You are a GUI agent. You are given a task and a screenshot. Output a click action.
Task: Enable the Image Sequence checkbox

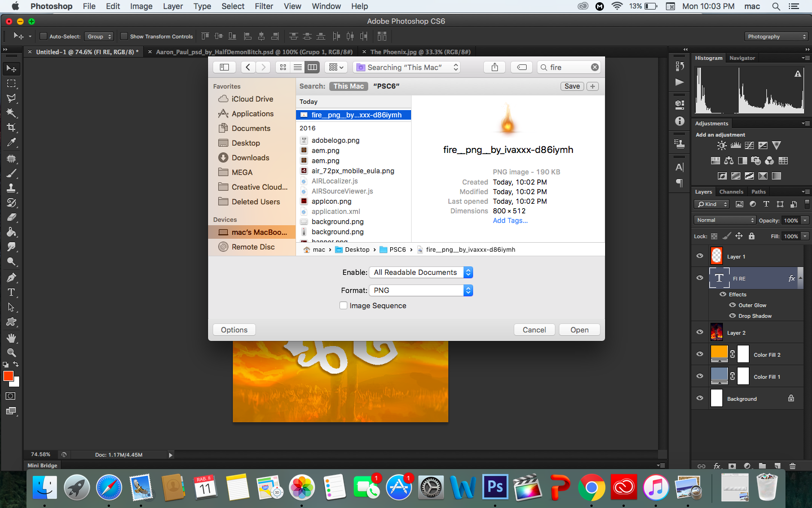pyautogui.click(x=343, y=305)
